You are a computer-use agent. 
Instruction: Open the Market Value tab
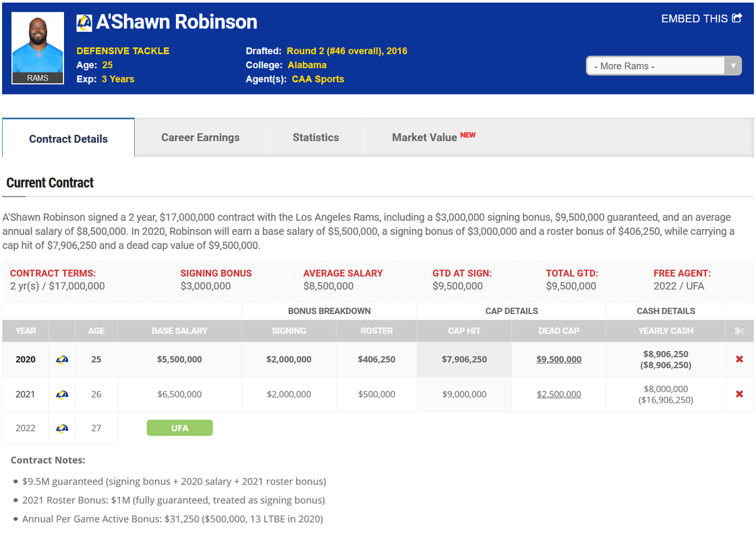(434, 138)
